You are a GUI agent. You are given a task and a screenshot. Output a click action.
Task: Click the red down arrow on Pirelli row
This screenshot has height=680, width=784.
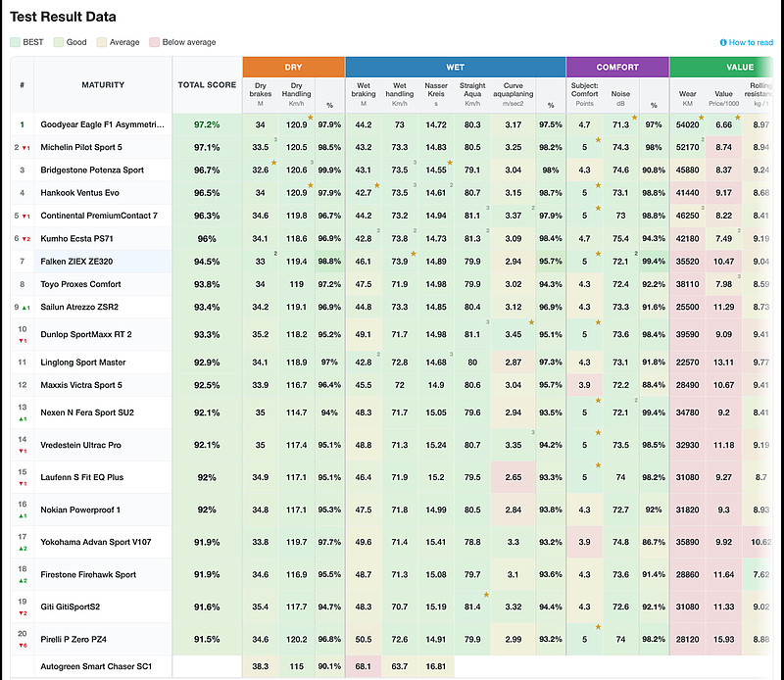[21, 646]
